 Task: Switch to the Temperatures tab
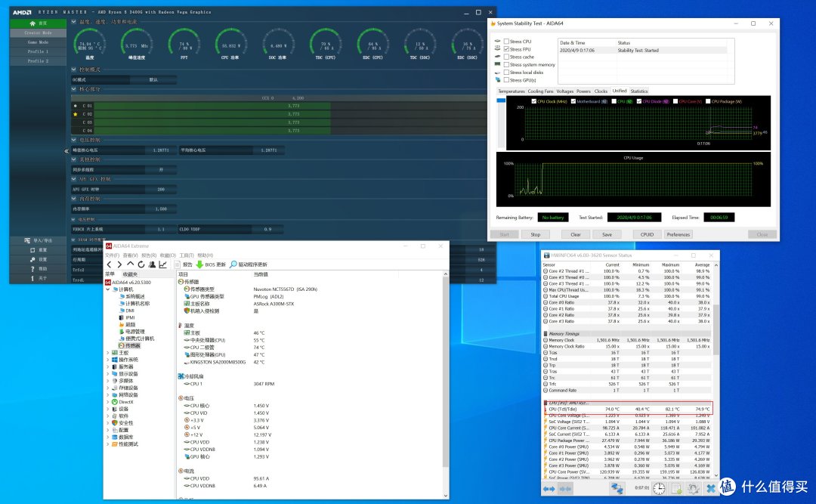[x=512, y=91]
